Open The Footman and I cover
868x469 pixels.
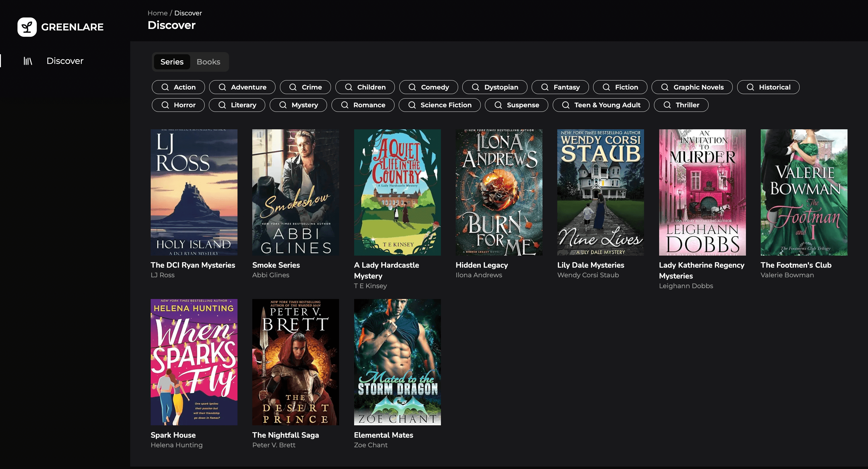[x=804, y=192]
